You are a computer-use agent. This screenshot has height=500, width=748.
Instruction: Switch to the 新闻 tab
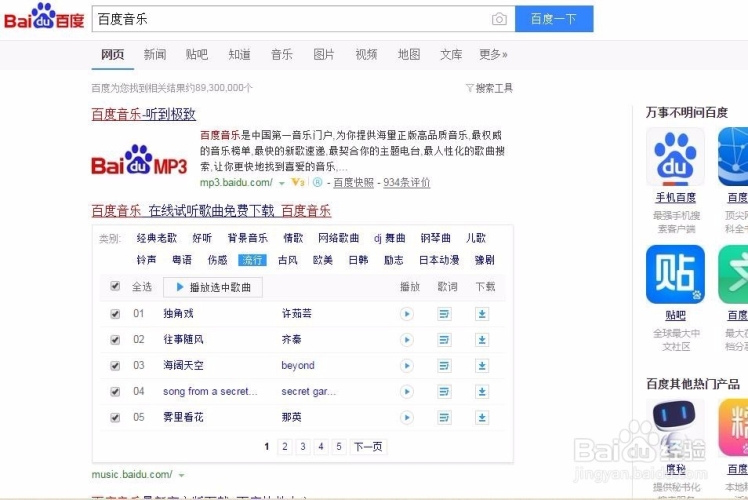[x=155, y=54]
